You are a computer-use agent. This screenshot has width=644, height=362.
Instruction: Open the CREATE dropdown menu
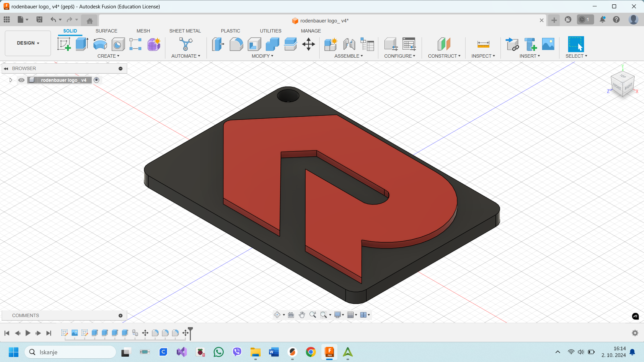pyautogui.click(x=108, y=56)
